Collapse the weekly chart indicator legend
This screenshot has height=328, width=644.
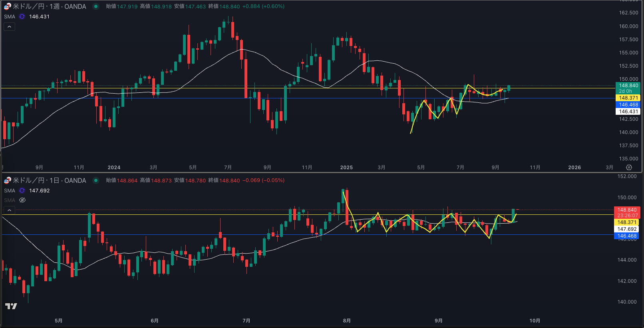9,27
